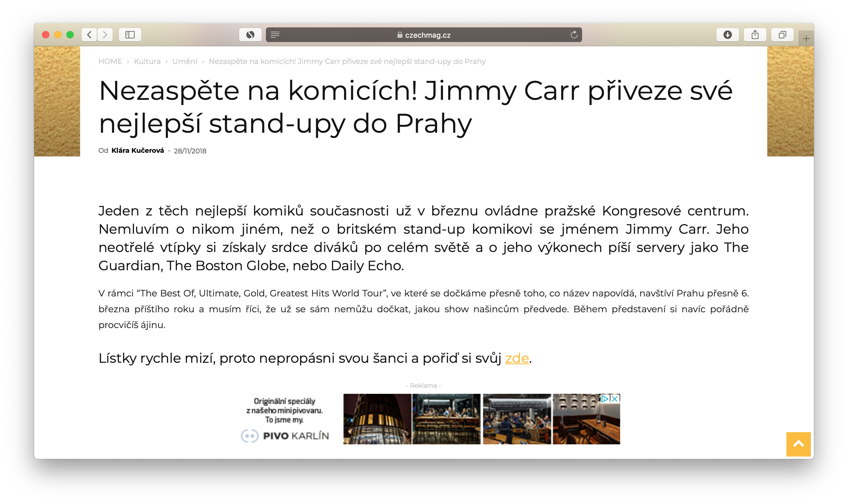Minimize the Safari window with the yellow button

(x=58, y=35)
